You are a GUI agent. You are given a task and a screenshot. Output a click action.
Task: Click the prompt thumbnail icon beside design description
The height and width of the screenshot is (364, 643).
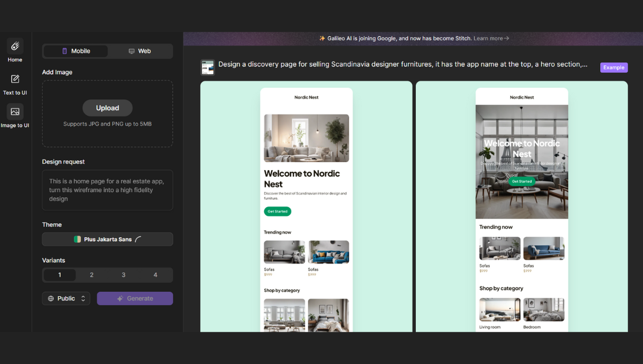(207, 67)
